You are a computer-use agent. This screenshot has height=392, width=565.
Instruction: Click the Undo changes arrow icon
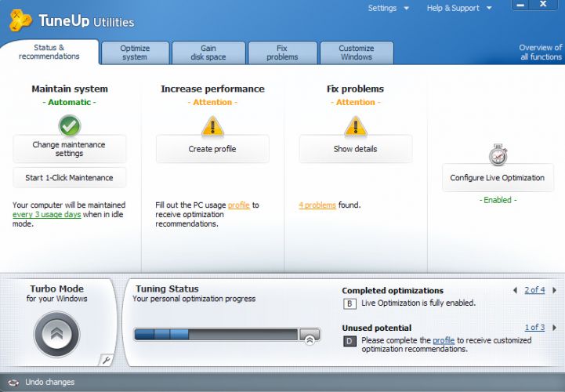(x=13, y=383)
